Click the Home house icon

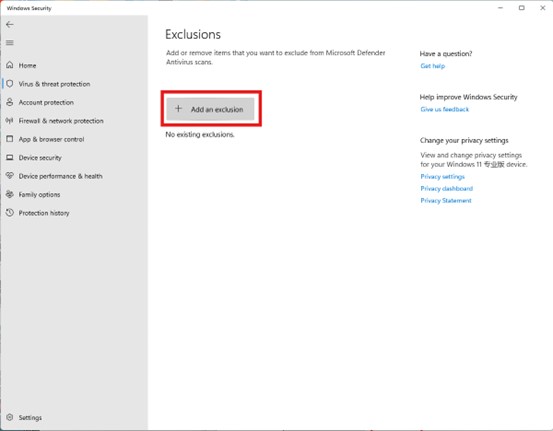tap(10, 65)
